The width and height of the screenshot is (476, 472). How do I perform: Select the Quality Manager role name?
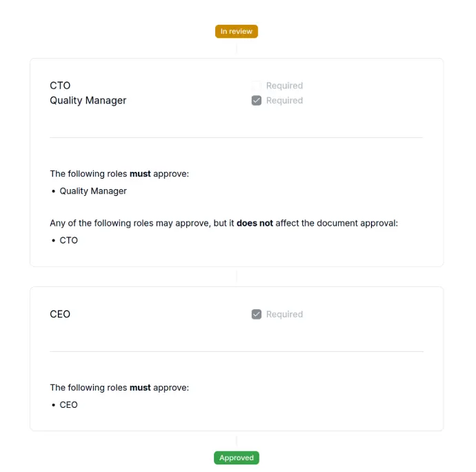[88, 101]
